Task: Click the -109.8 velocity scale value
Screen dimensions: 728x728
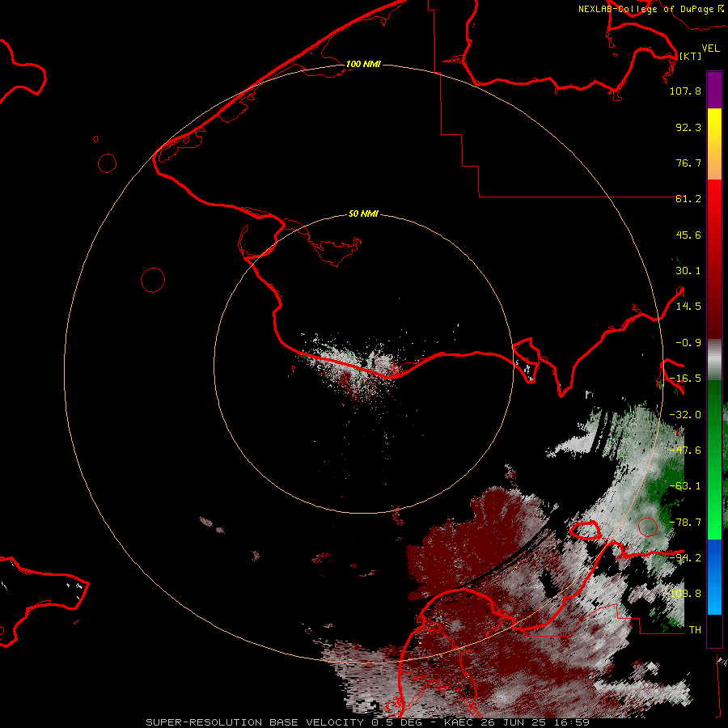Action: tap(682, 594)
